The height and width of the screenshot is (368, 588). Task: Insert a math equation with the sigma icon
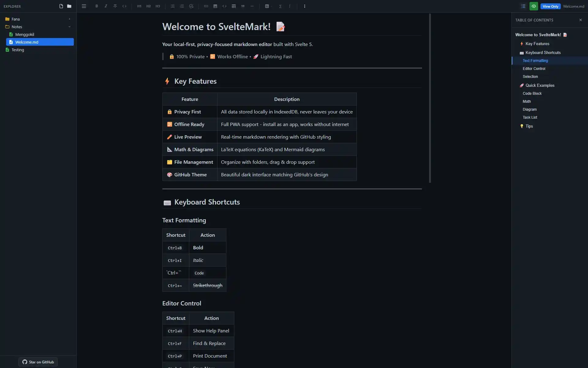pos(281,6)
